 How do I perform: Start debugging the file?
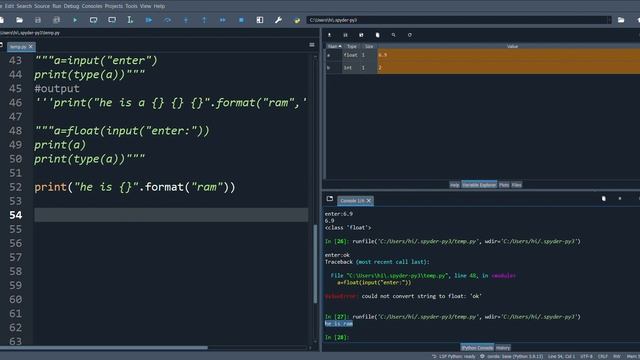(149, 20)
